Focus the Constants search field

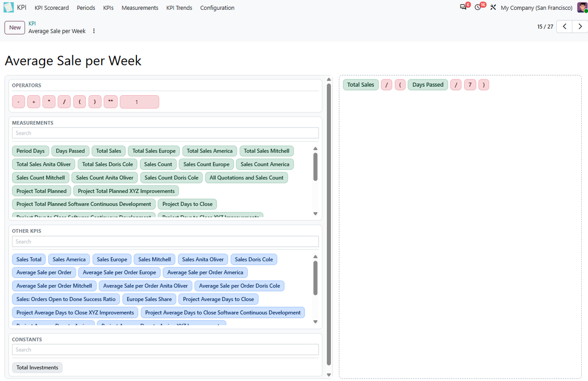pos(165,349)
